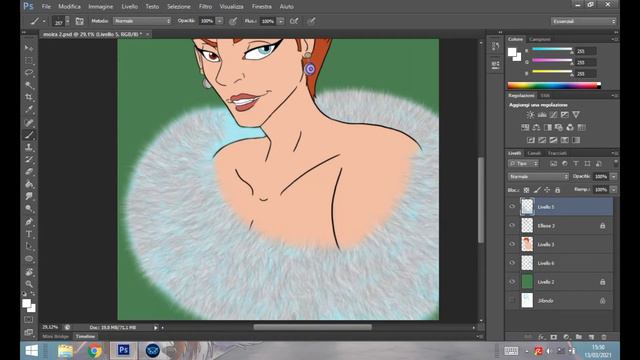
Task: Select the Healing Brush tool
Action: pyautogui.click(x=29, y=122)
